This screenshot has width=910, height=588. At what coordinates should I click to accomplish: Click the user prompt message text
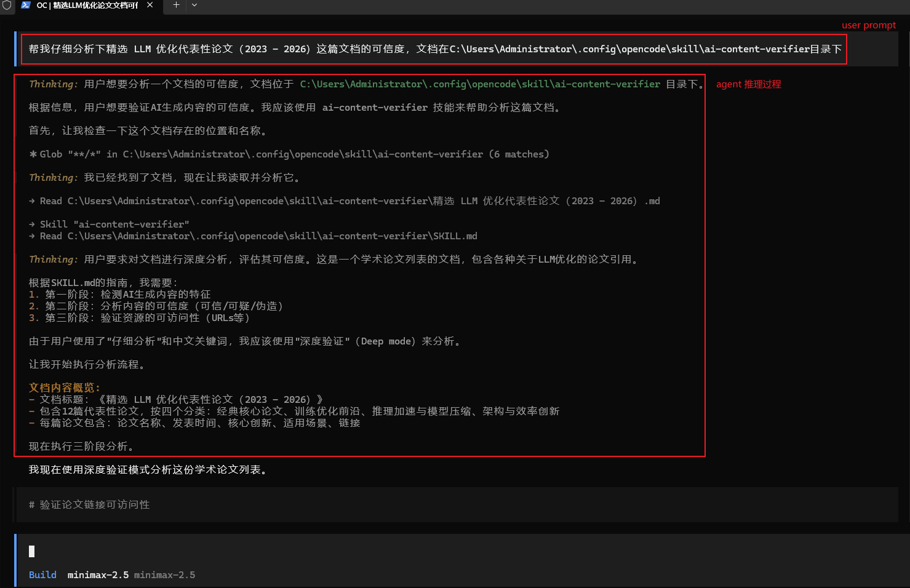435,49
